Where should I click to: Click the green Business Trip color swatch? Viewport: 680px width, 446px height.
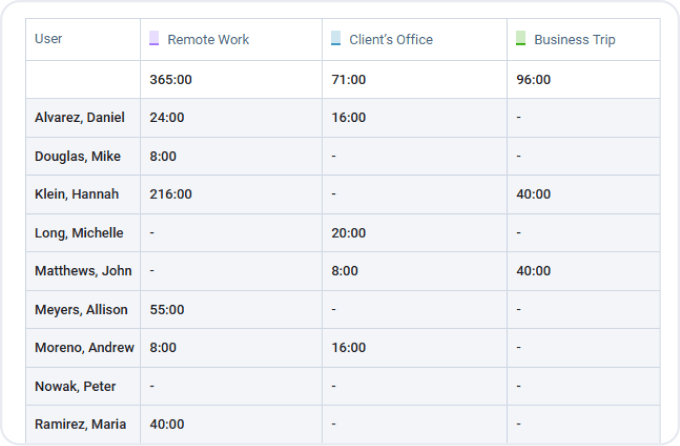[520, 39]
